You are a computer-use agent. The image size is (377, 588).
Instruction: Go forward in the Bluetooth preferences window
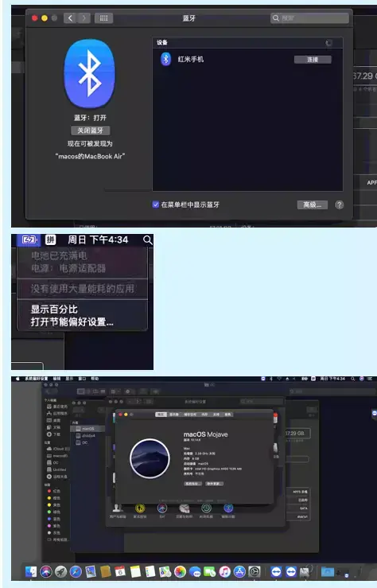click(x=84, y=18)
